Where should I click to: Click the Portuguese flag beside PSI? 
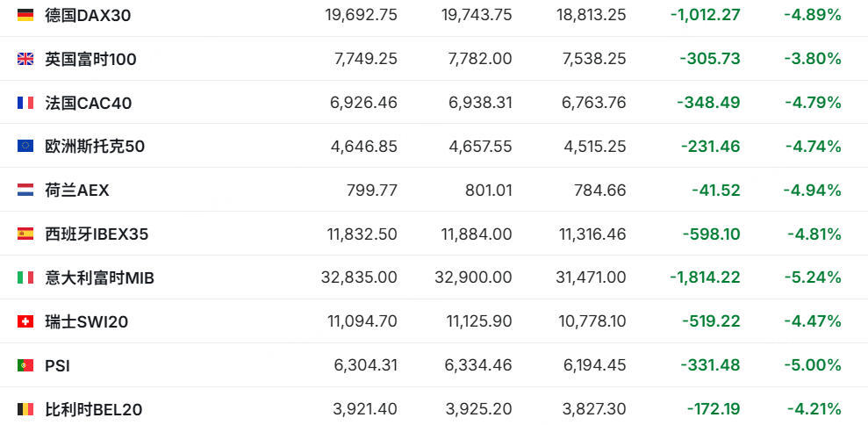(x=25, y=365)
